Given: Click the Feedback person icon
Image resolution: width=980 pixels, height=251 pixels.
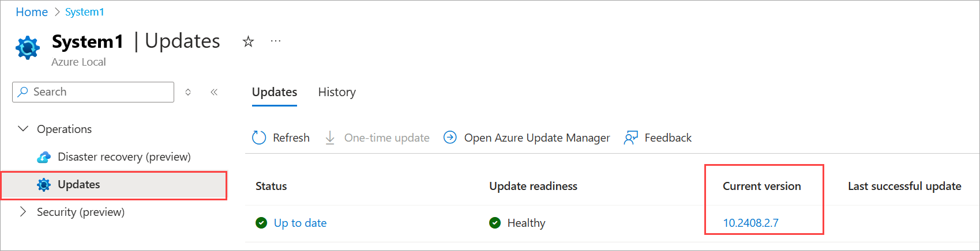Looking at the screenshot, I should coord(631,138).
